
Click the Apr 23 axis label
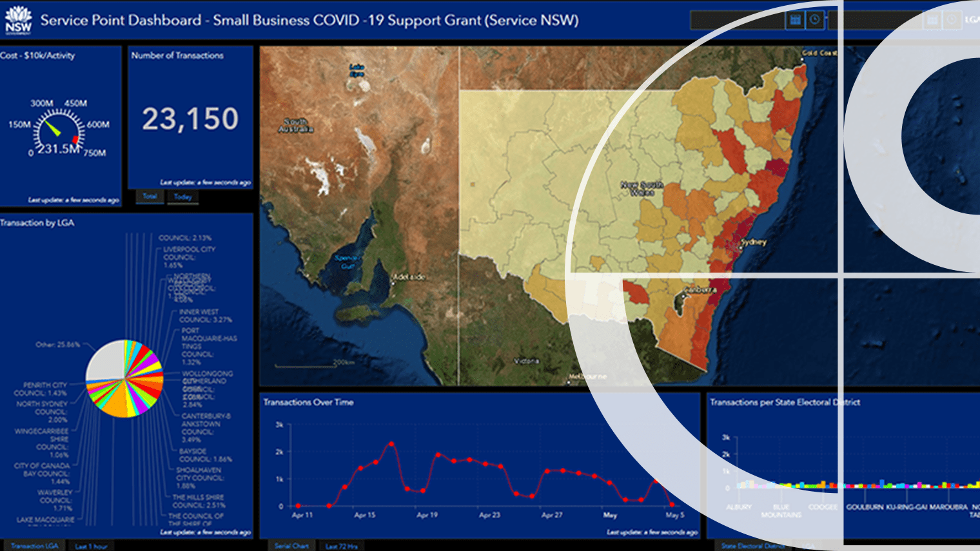(x=489, y=515)
